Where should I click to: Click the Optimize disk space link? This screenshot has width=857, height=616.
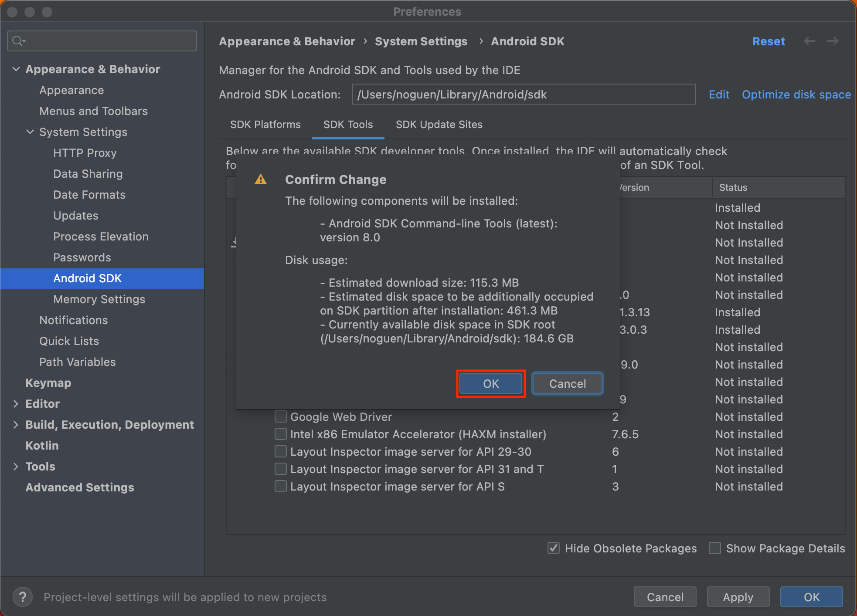pyautogui.click(x=796, y=95)
